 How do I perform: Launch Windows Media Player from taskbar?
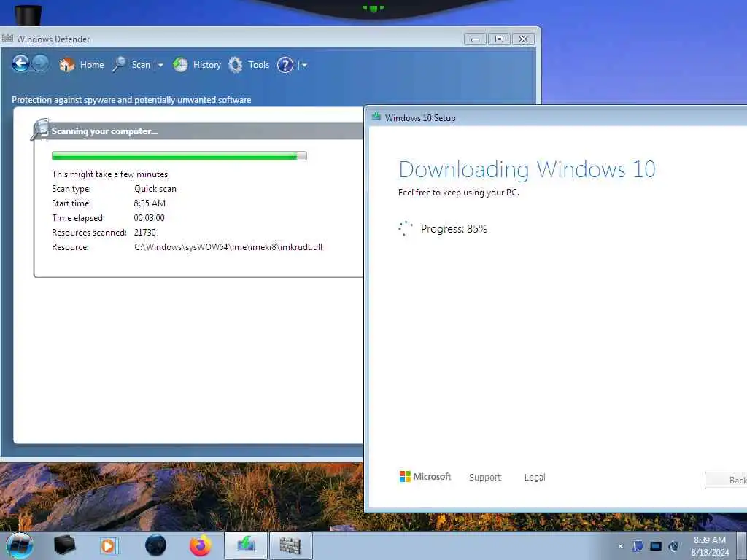[x=109, y=545]
